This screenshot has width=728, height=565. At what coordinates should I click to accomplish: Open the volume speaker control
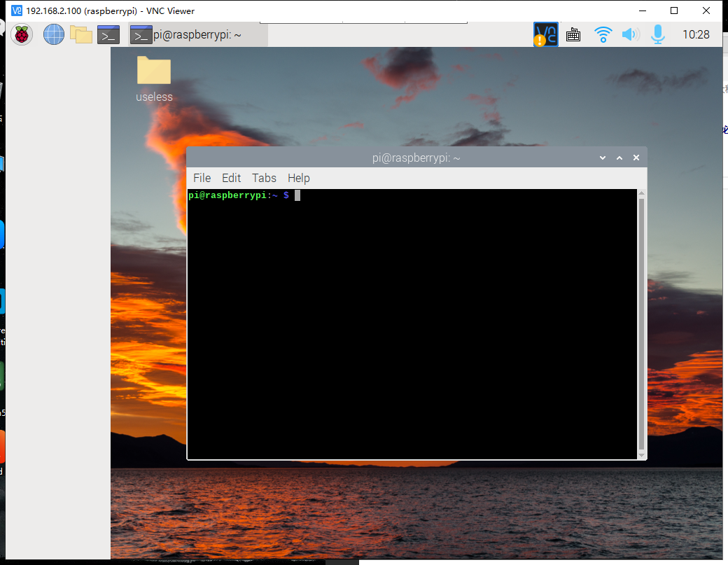(x=631, y=34)
